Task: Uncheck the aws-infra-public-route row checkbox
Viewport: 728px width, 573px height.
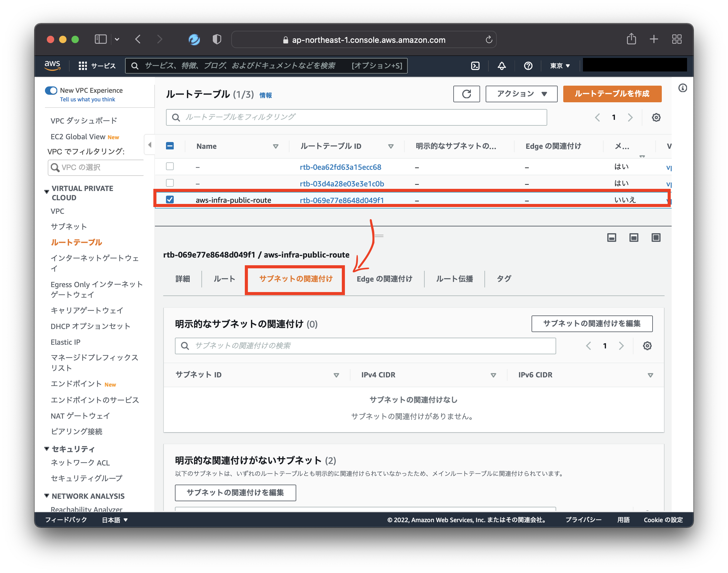Action: click(x=170, y=200)
